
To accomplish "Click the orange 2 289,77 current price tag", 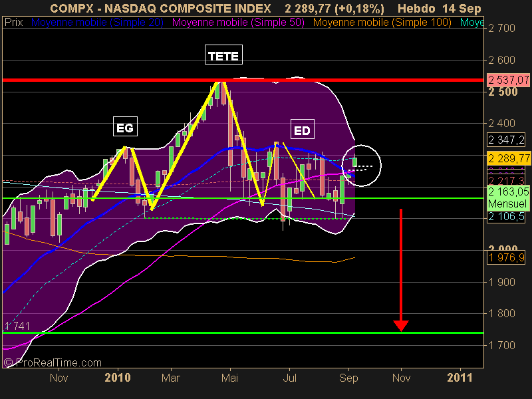I will point(509,158).
